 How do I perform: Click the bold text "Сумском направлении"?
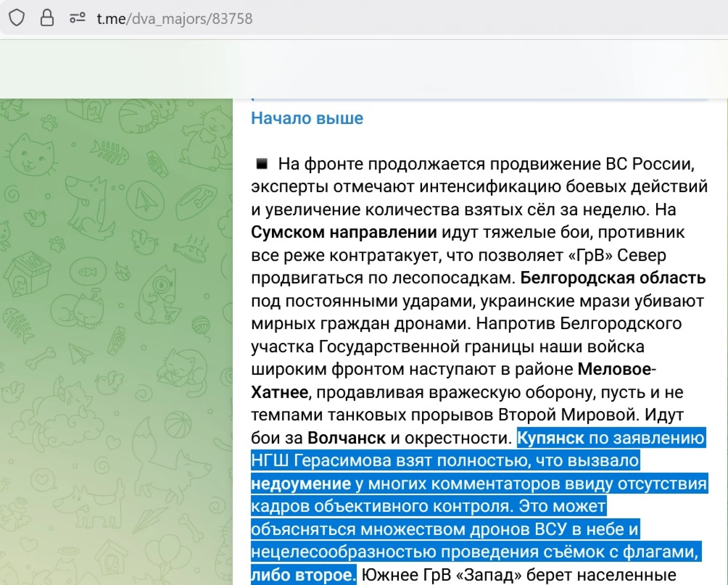tap(344, 232)
